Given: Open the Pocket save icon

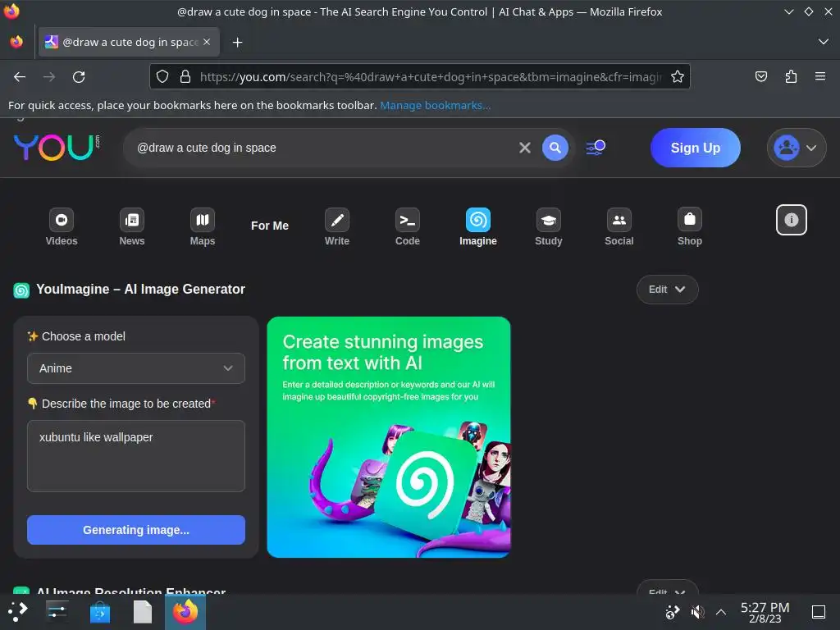Looking at the screenshot, I should coord(760,76).
